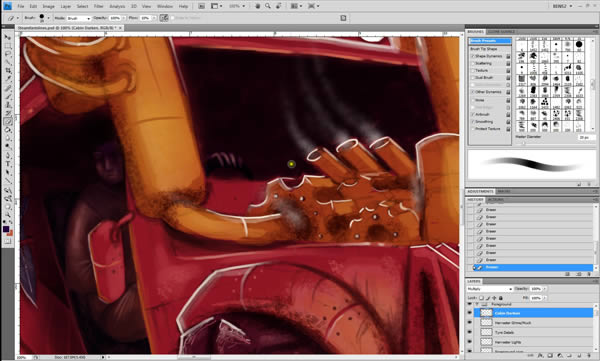Select the Move tool
Image resolution: width=600 pixels, height=361 pixels.
(x=8, y=37)
